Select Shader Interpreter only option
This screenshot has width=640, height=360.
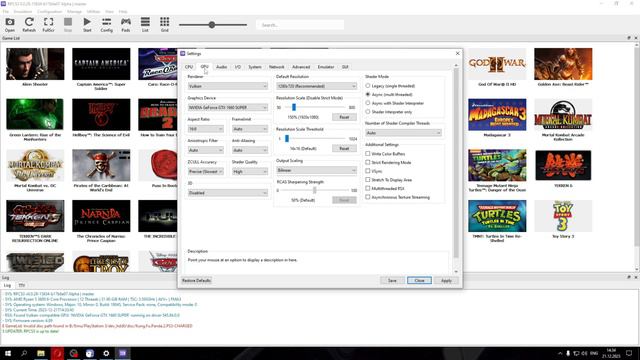tap(368, 111)
